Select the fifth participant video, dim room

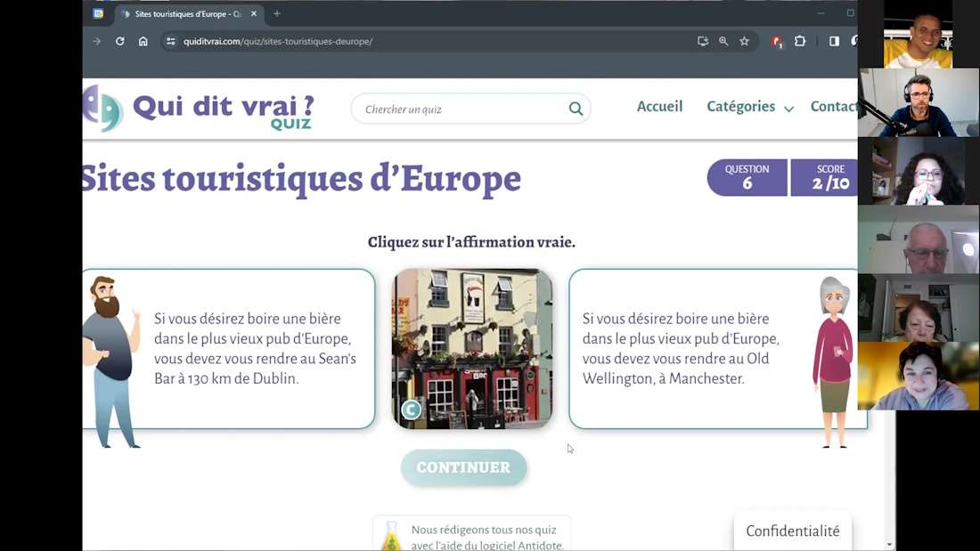(x=919, y=308)
